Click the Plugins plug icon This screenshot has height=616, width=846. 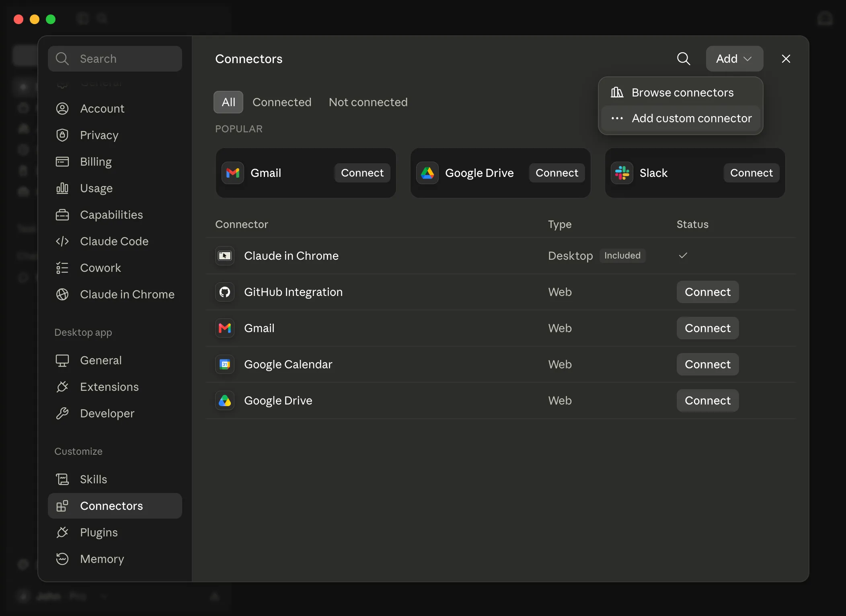click(62, 532)
